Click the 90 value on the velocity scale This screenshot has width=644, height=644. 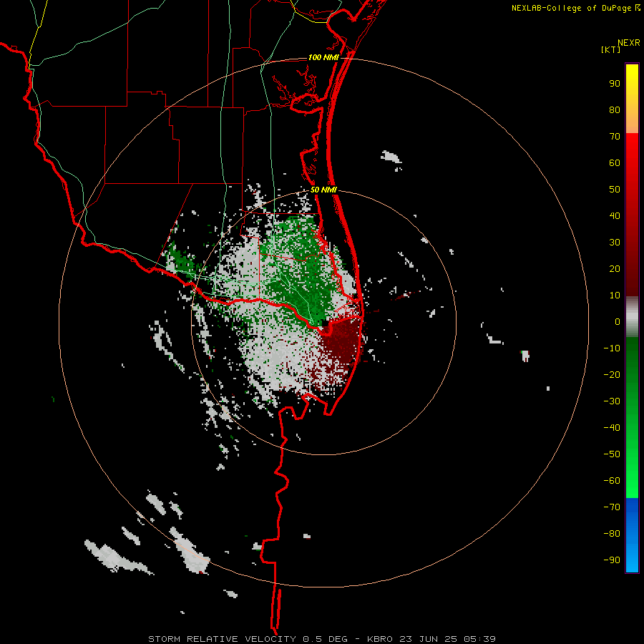point(615,84)
